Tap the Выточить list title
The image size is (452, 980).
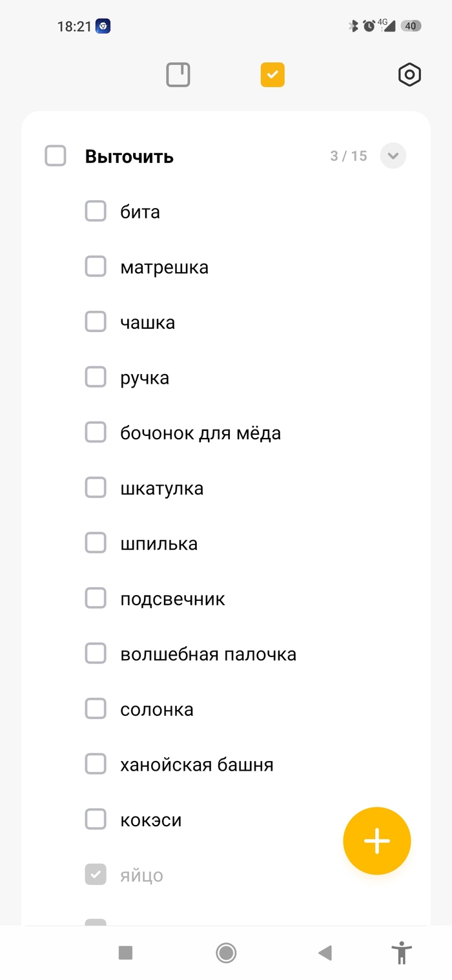pyautogui.click(x=129, y=156)
